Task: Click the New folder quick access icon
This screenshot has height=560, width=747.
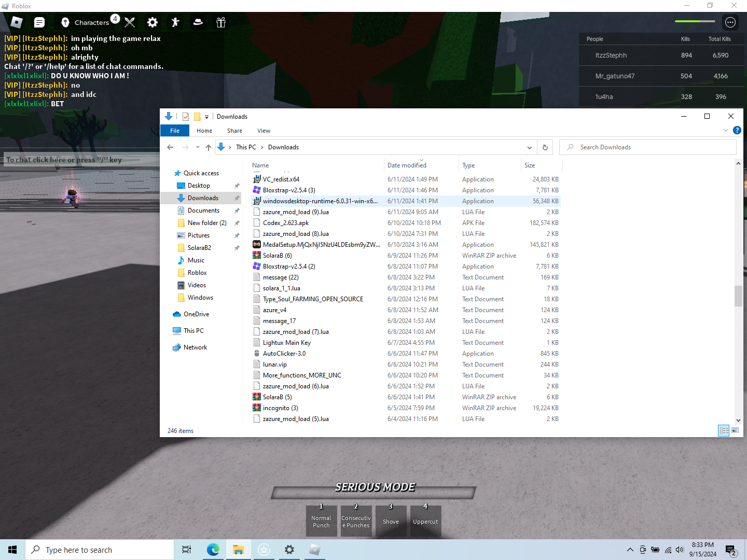Action: pos(197,117)
